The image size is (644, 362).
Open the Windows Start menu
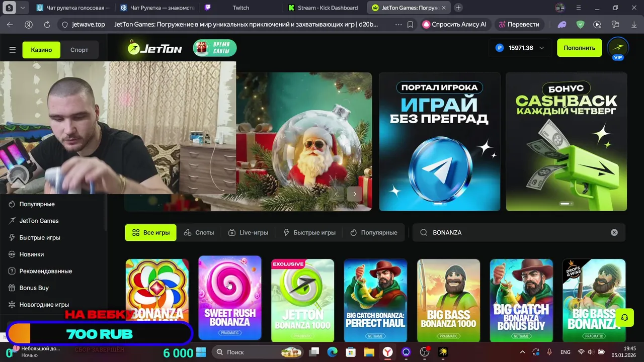click(x=201, y=352)
